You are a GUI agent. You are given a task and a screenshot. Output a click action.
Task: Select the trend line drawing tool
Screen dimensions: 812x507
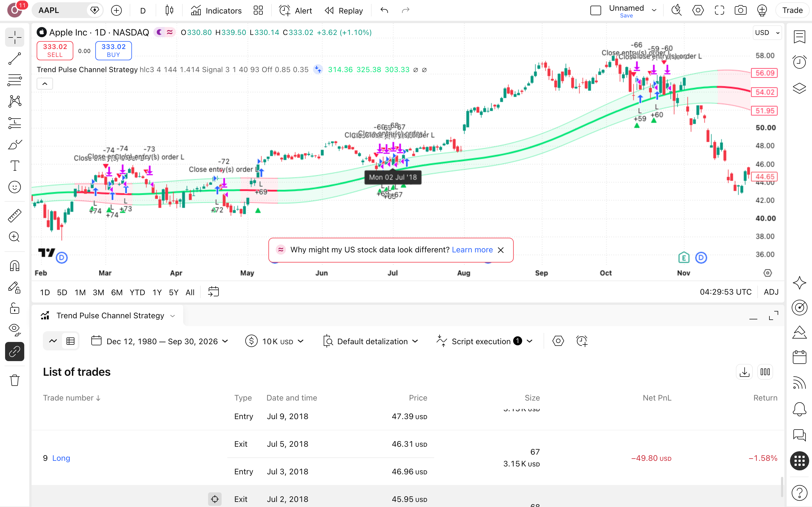[x=15, y=59]
